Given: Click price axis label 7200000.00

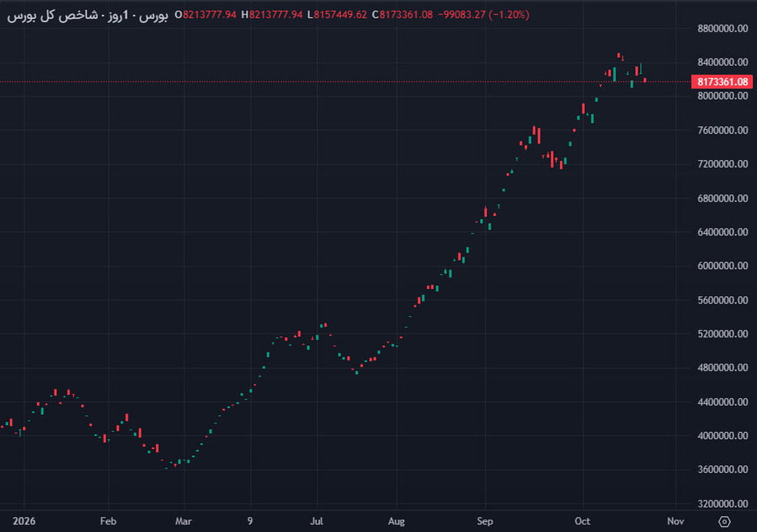Looking at the screenshot, I should tap(722, 164).
